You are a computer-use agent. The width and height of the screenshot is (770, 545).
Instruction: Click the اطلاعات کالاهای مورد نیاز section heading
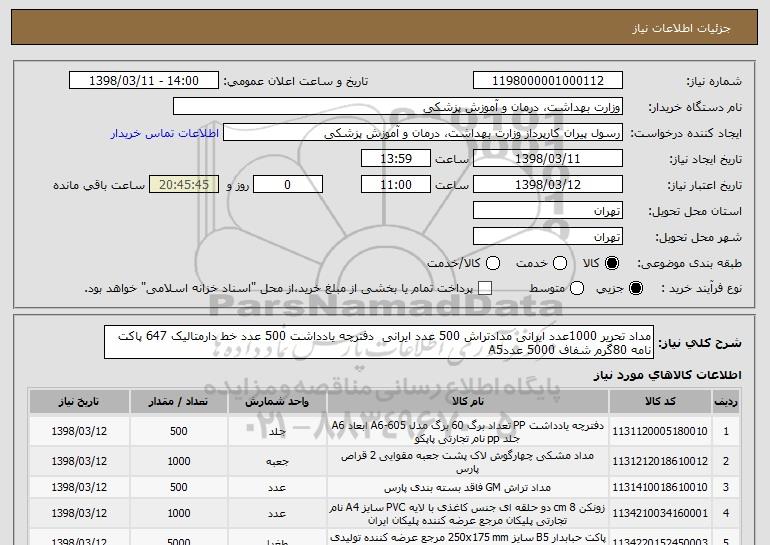tap(667, 375)
